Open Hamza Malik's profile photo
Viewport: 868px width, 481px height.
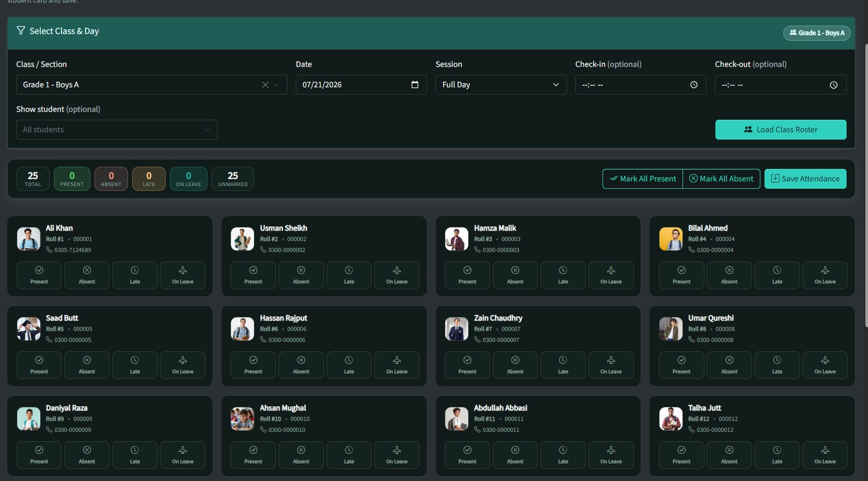coord(457,239)
